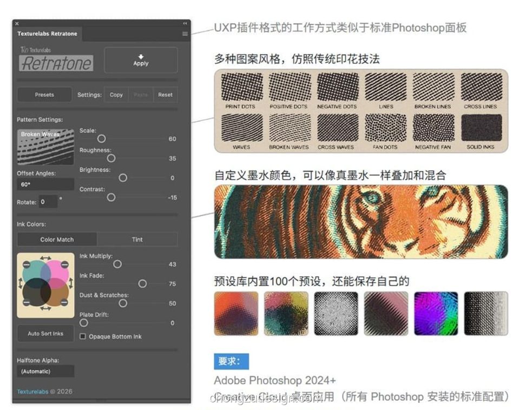
Task: Switch to the Color Match tab
Action: [57, 240]
